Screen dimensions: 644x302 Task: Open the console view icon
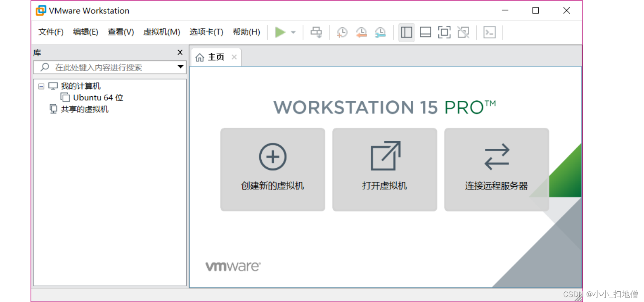point(490,32)
